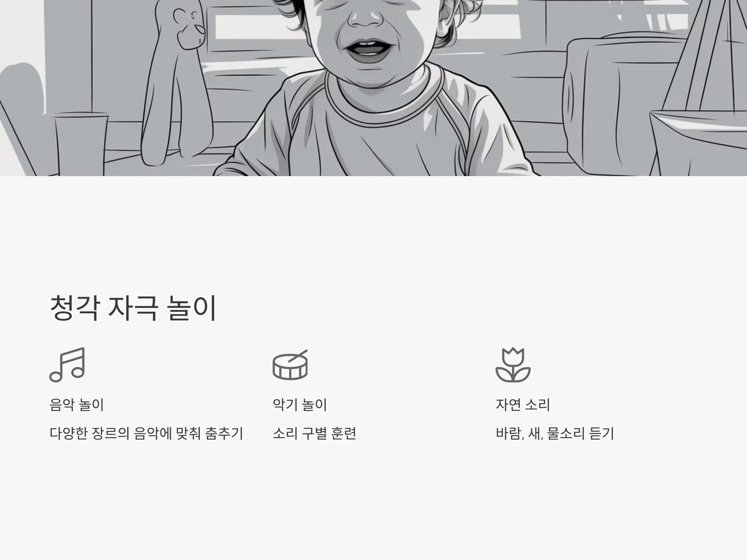Click the drumstick on the drum icon
This screenshot has width=747, height=560.
tap(298, 356)
